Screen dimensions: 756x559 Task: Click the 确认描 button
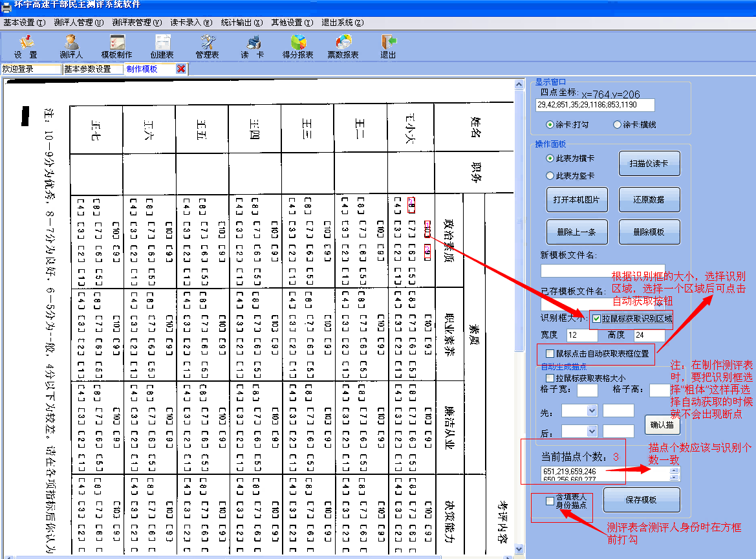[662, 424]
